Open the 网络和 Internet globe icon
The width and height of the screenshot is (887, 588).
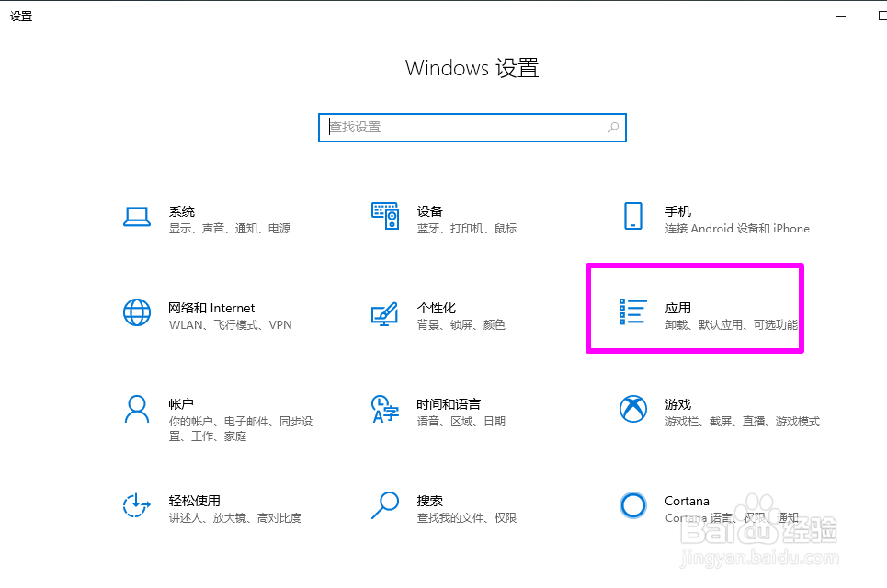(x=137, y=312)
